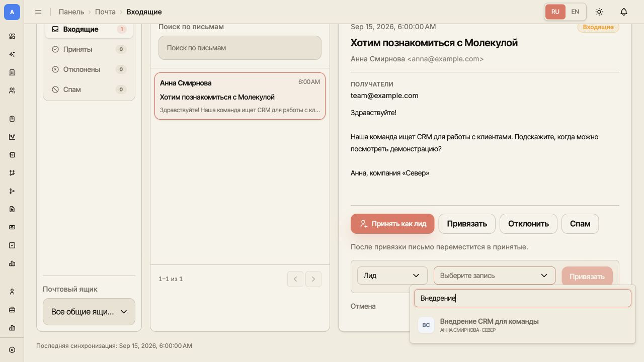Screen dimensions: 644x362
Task: Click the Панель breadcrumb link
Action: tap(71, 12)
